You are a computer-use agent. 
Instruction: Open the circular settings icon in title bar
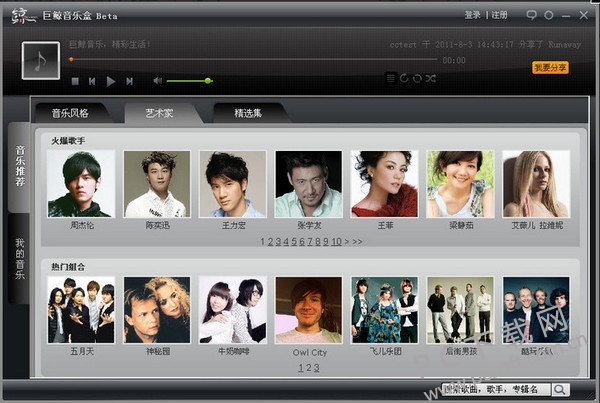(x=549, y=15)
